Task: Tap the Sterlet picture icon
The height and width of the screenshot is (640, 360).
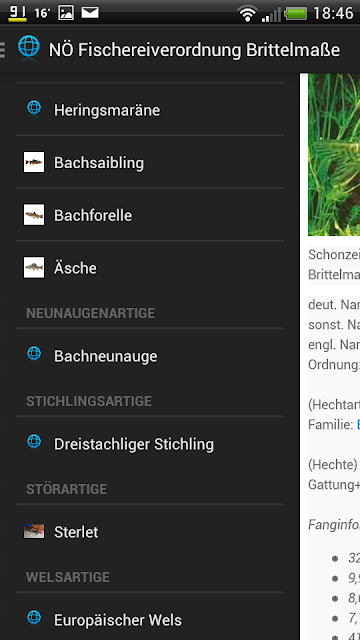Action: [x=34, y=531]
